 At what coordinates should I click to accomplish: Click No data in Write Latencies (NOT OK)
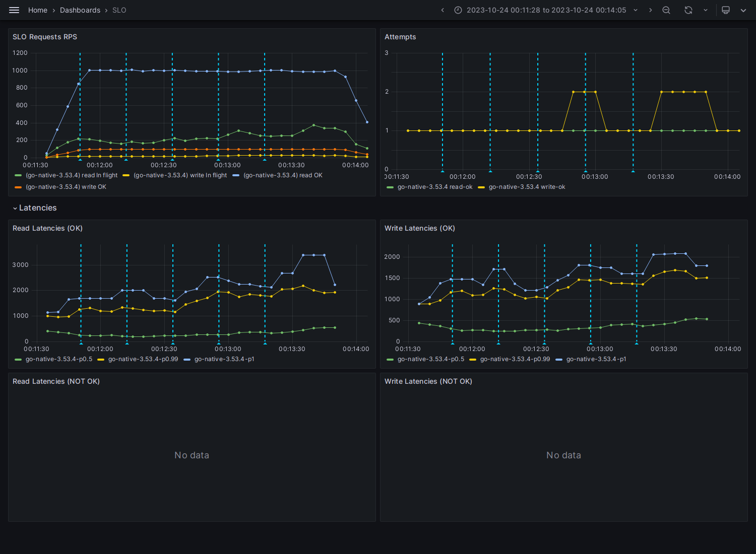point(563,455)
